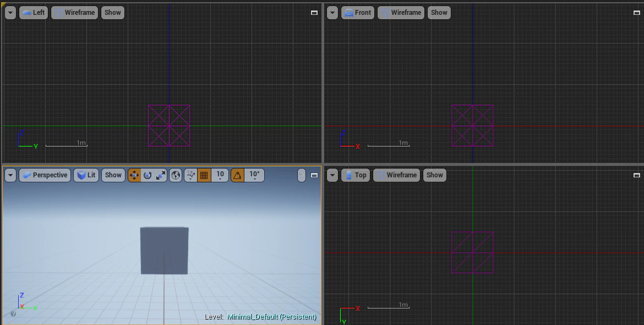Image resolution: width=644 pixels, height=325 pixels.
Task: Select the wireframe cube in Front viewport
Action: pos(472,126)
